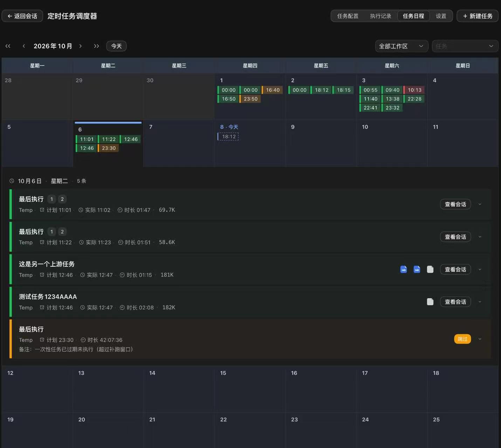Jump to 今天 in the calendar
Image resolution: width=501 pixels, height=448 pixels.
click(116, 46)
